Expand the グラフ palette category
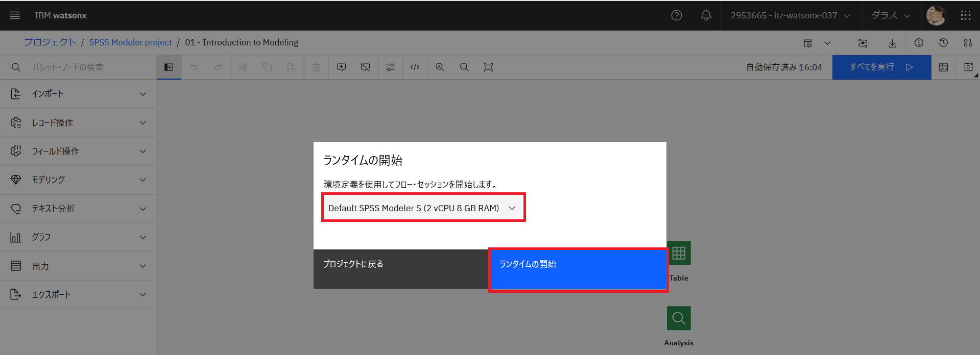980x355 pixels. pos(78,237)
